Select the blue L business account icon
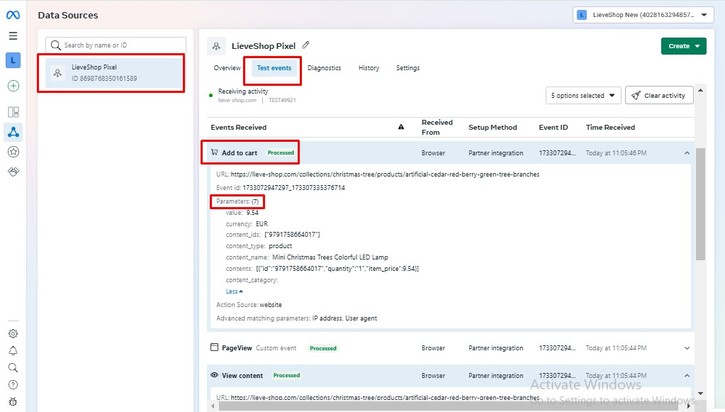Viewport: 725px width, 412px height. point(13,61)
